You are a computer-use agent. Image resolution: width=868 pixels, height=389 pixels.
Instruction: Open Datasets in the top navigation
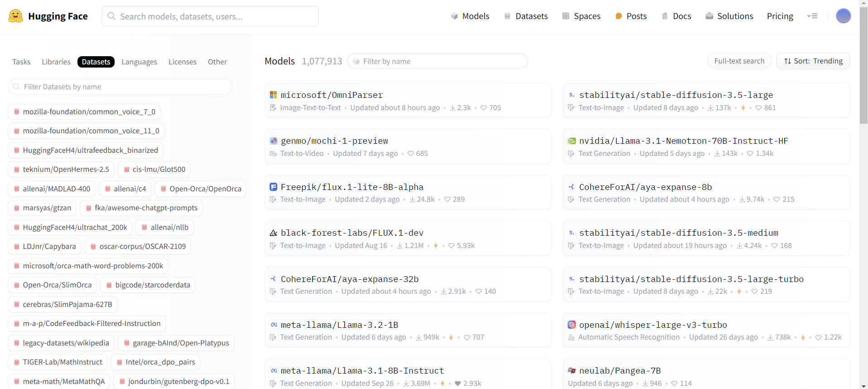coord(526,16)
